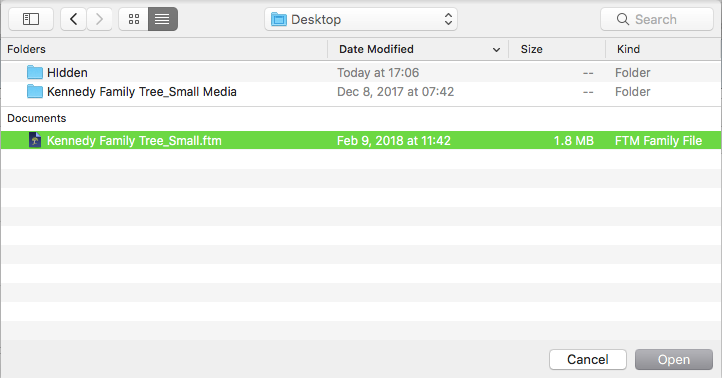The image size is (722, 378).
Task: Click the Cancel button
Action: click(588, 360)
